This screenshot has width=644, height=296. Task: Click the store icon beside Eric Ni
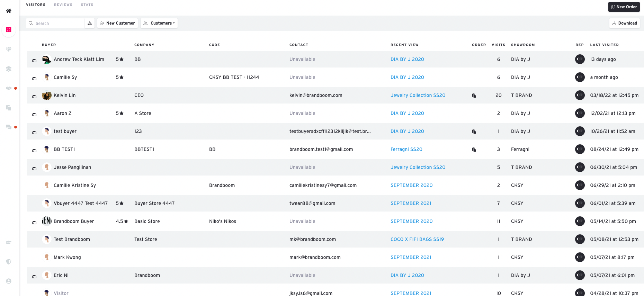tap(34, 277)
